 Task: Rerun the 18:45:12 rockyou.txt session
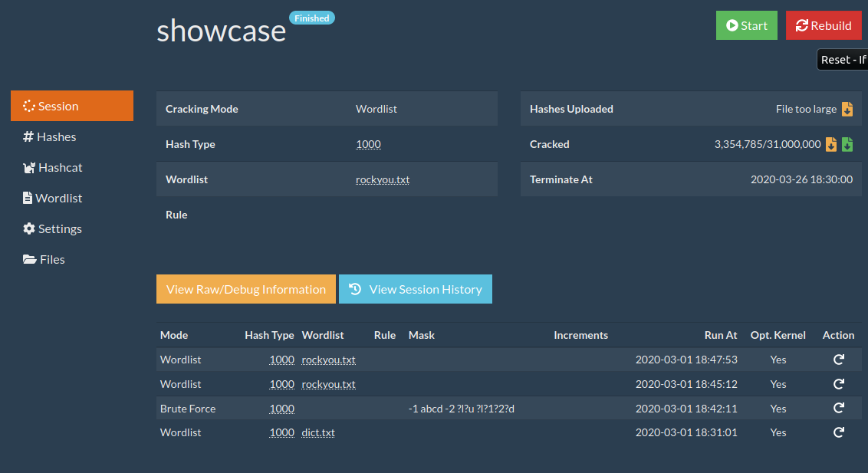pyautogui.click(x=838, y=384)
